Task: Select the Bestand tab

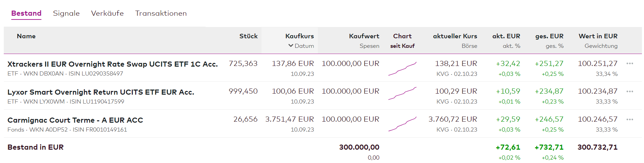Action: [x=26, y=13]
